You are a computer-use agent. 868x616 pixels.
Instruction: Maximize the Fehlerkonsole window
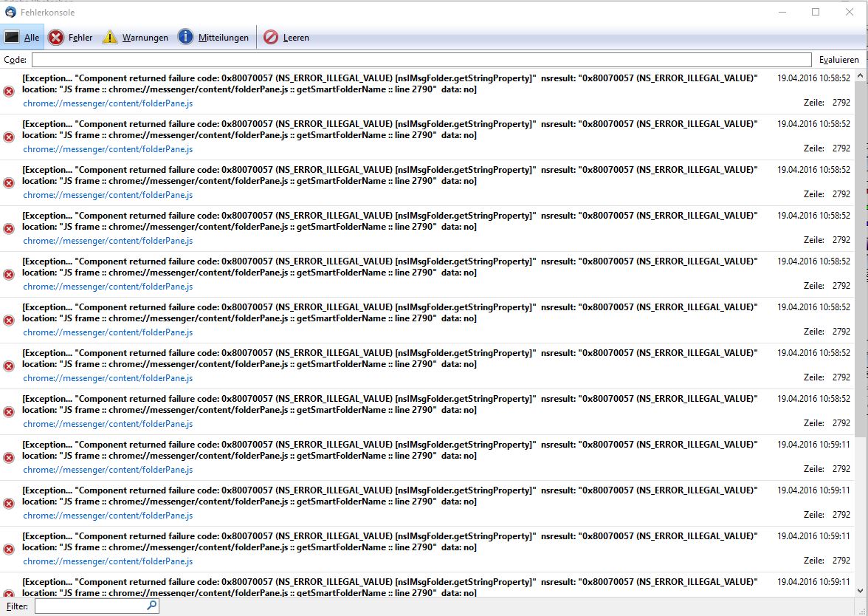816,12
